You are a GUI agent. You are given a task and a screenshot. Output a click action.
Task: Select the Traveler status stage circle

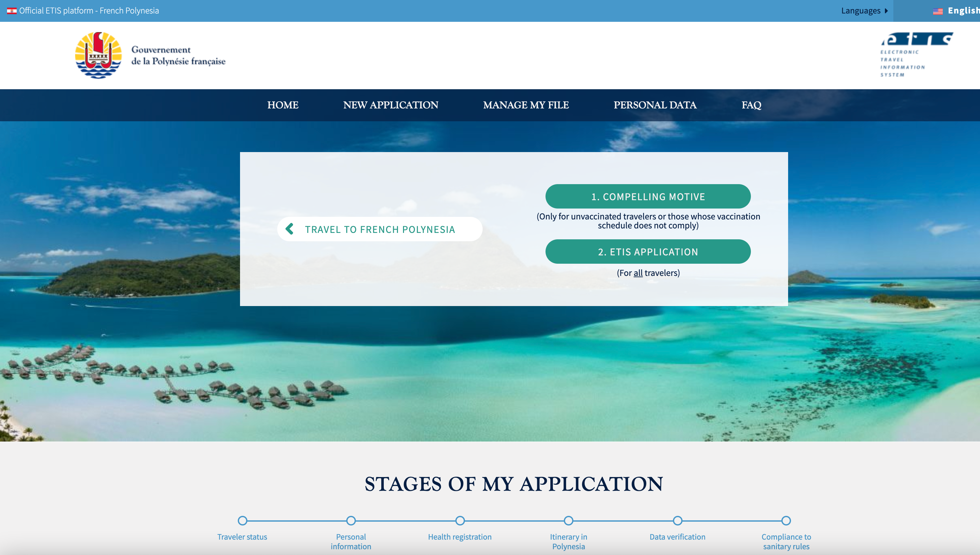coord(242,521)
